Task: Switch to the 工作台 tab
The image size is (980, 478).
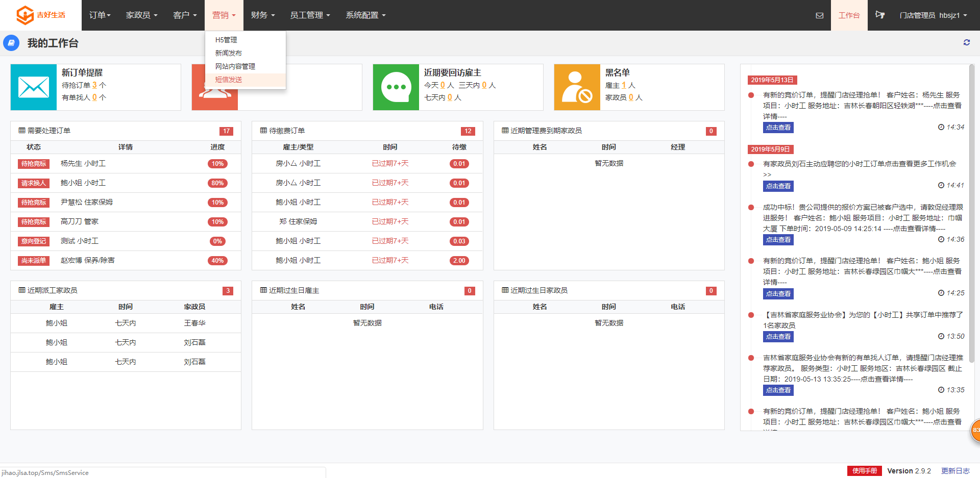Action: pos(849,15)
